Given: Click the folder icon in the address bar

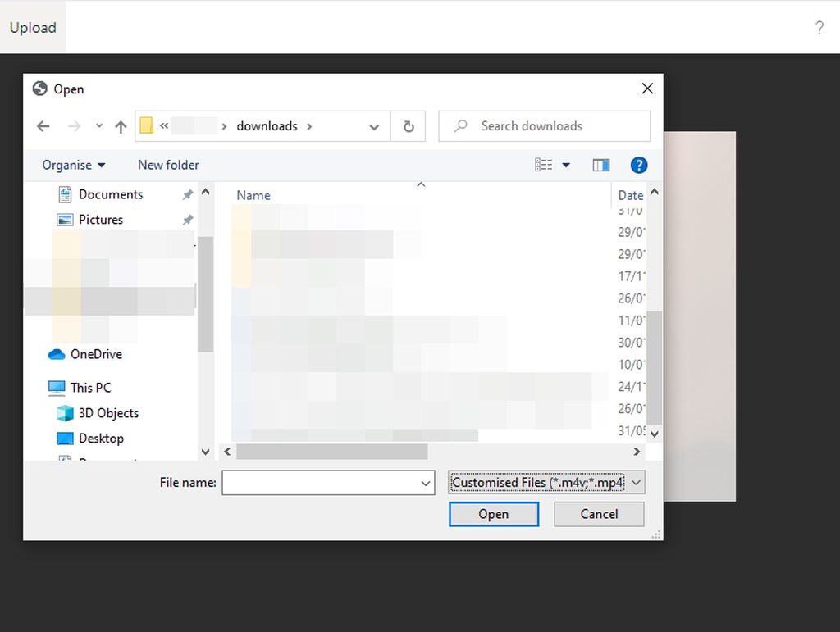Looking at the screenshot, I should pos(146,126).
